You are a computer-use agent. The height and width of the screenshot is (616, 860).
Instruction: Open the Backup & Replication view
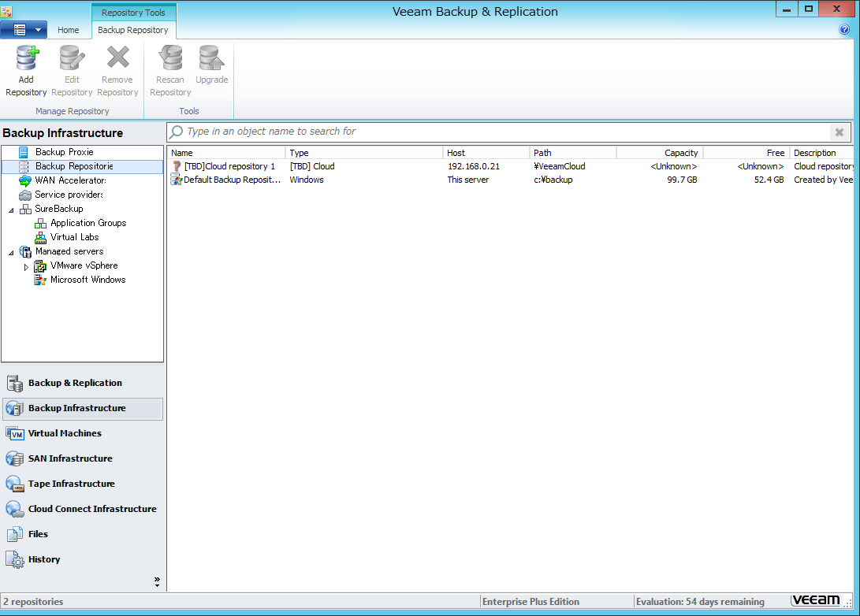pyautogui.click(x=83, y=383)
